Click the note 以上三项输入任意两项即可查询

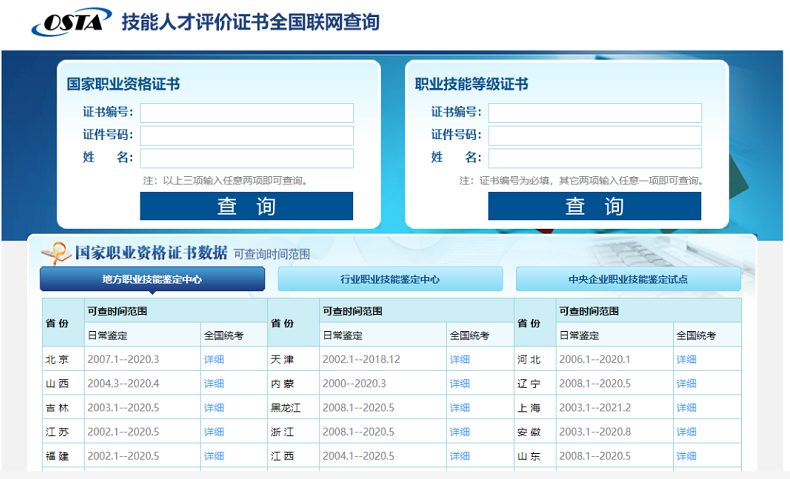pyautogui.click(x=225, y=180)
